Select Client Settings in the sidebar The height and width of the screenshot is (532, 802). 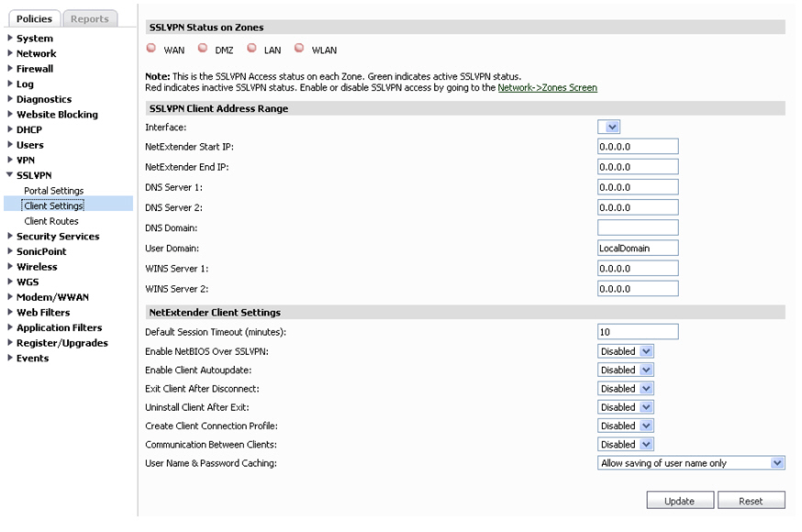coord(54,205)
